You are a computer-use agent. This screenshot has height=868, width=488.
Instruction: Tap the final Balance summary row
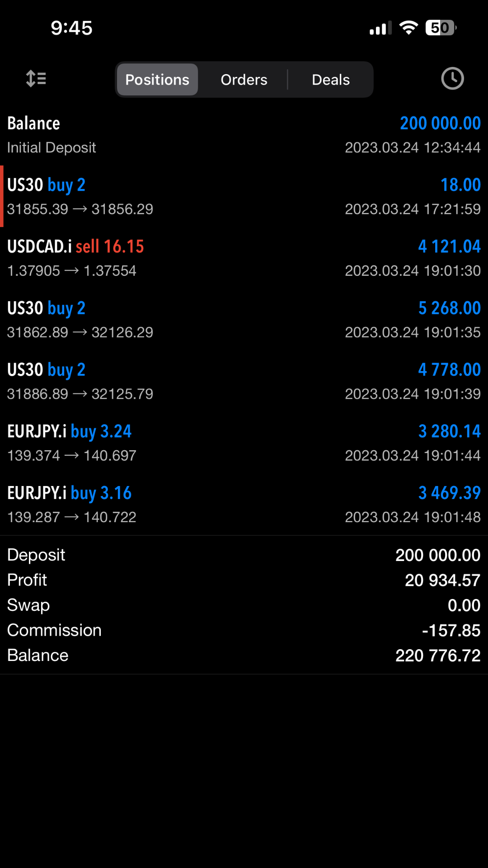coord(244,656)
